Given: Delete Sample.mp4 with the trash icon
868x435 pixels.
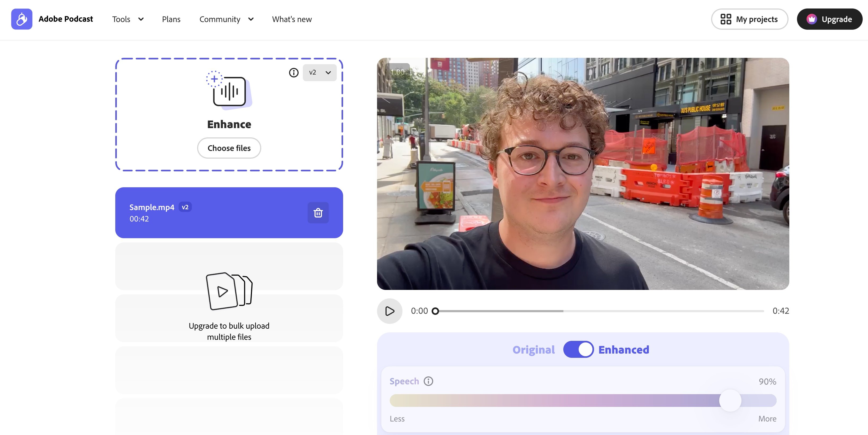Looking at the screenshot, I should (318, 213).
